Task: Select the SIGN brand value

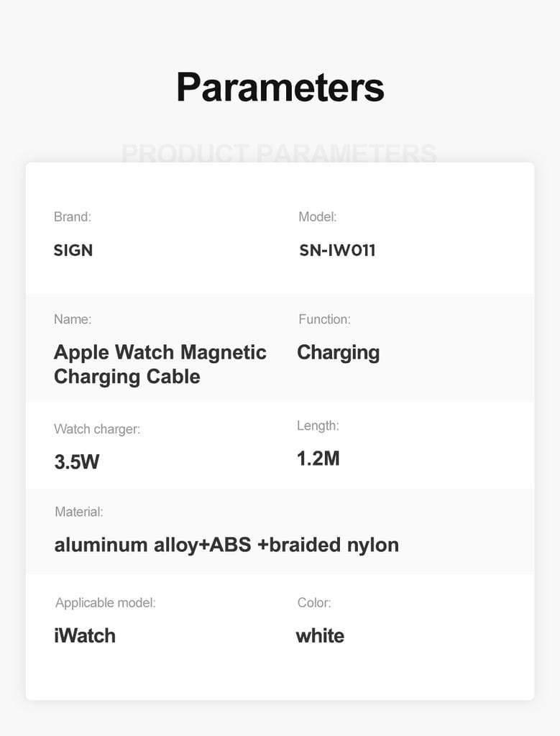Action: pyautogui.click(x=73, y=250)
